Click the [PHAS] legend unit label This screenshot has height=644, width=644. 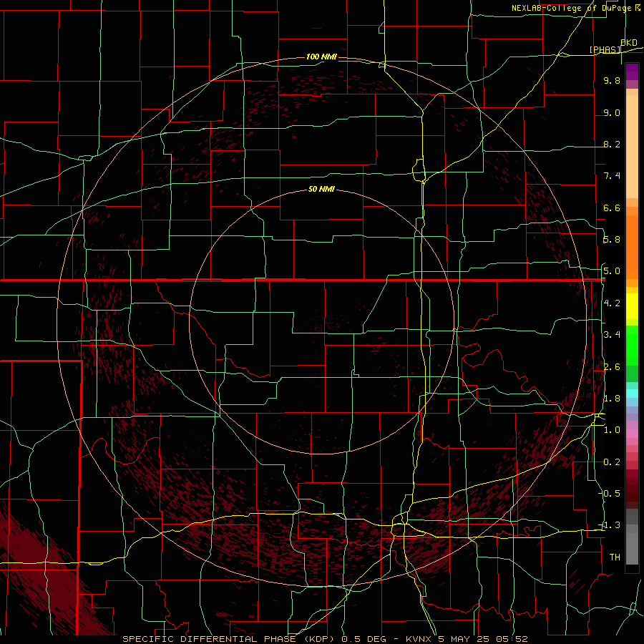point(605,49)
